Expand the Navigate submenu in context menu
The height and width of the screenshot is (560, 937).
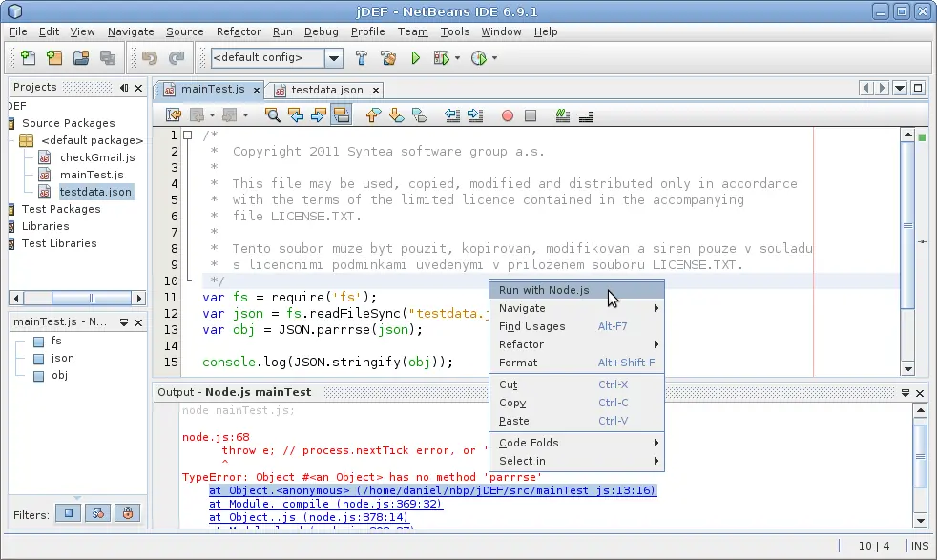(x=576, y=308)
